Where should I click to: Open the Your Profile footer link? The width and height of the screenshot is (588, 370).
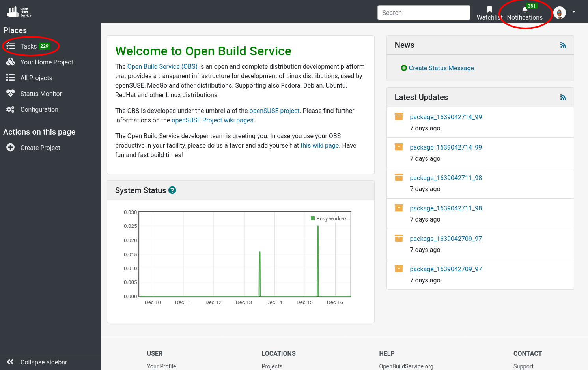161,366
